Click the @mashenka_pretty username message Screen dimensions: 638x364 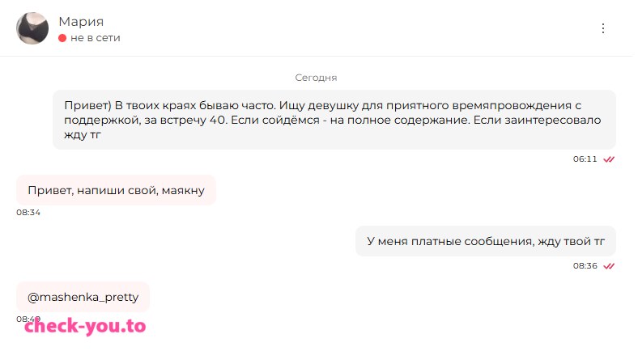(x=83, y=297)
